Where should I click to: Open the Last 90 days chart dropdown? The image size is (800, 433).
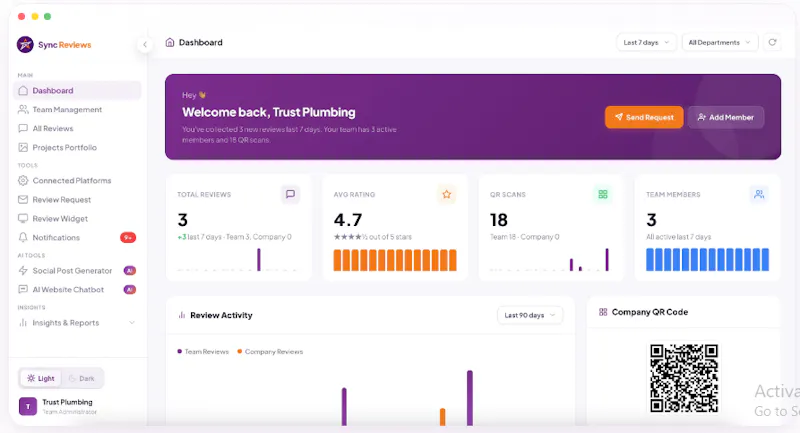coord(530,315)
